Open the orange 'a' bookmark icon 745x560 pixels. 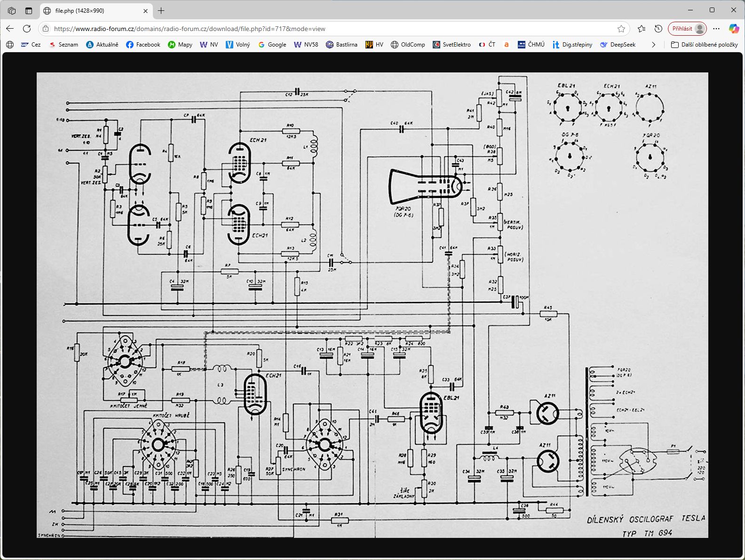tap(507, 45)
